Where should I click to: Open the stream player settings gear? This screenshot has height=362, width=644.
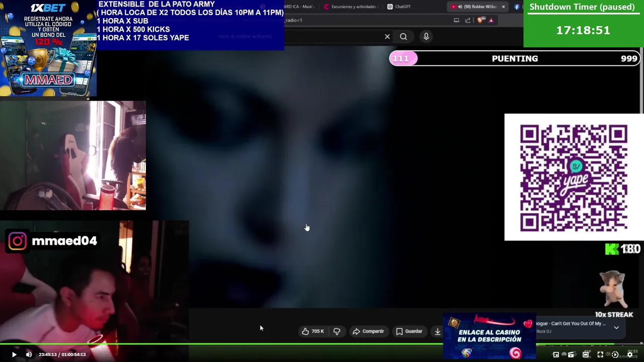[x=630, y=354]
